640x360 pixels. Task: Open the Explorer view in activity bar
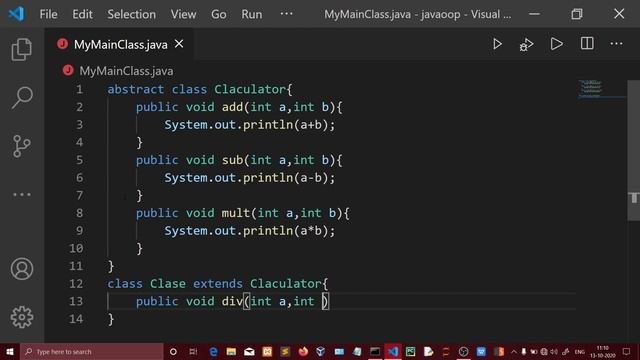(22, 49)
